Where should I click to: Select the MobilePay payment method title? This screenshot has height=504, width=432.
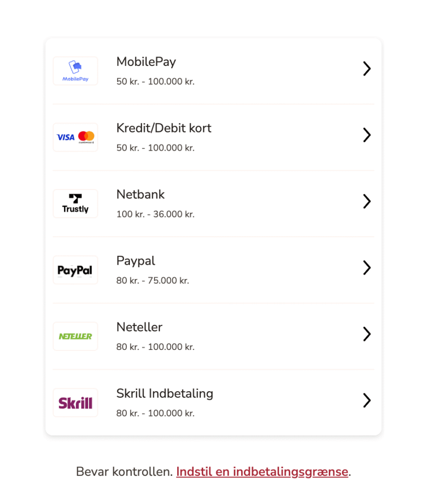(146, 62)
